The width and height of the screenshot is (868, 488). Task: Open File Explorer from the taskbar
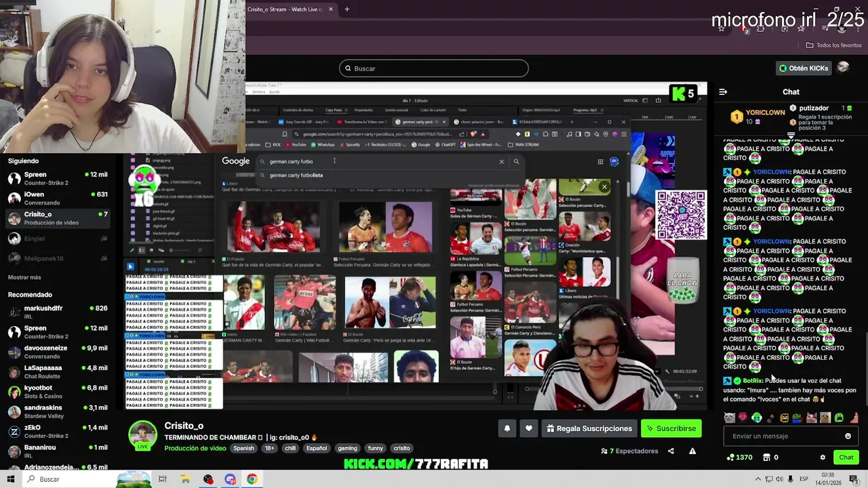point(185,479)
